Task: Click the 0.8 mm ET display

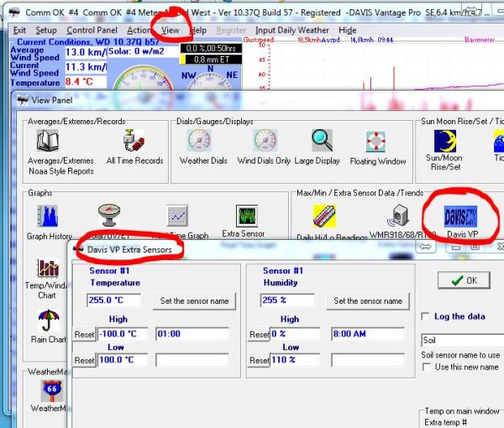Action: 211,60
